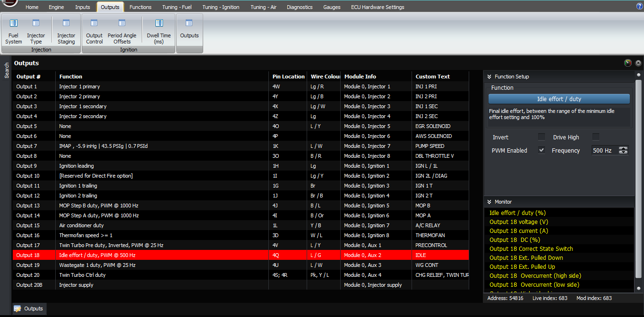Select the Air conditioner duty row

pyautogui.click(x=241, y=225)
